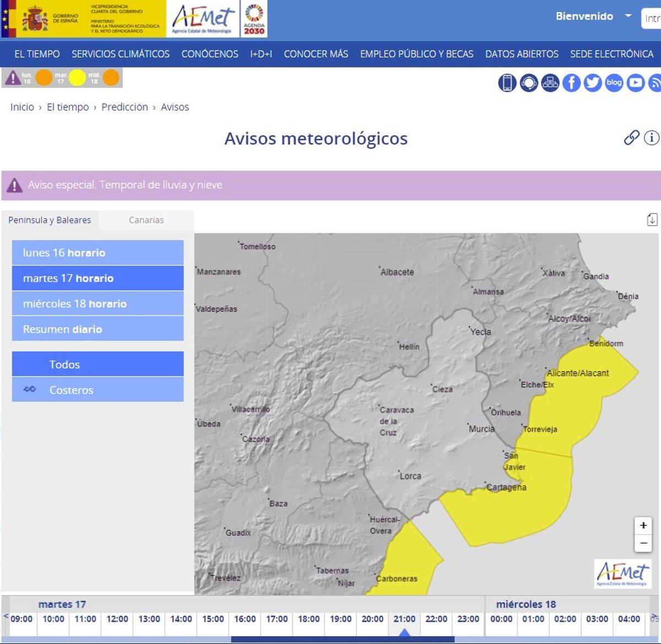Open the Twitter bird icon
Screen dimensions: 661x644
593,83
